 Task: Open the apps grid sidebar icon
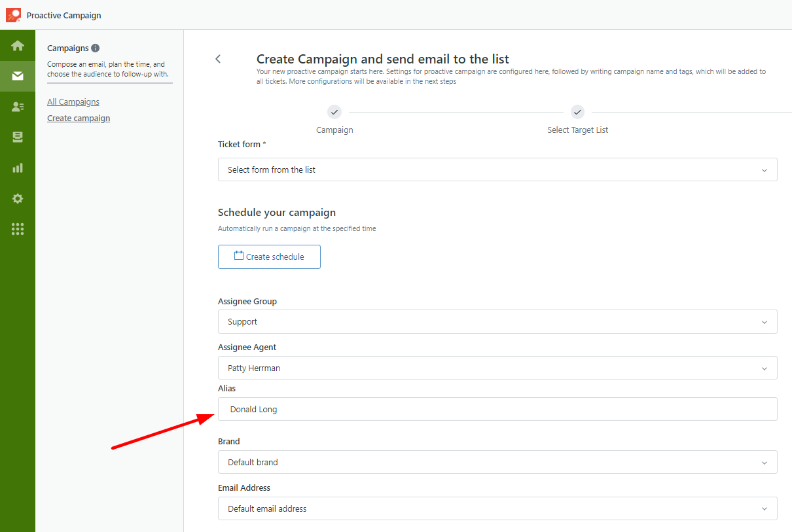tap(18, 229)
